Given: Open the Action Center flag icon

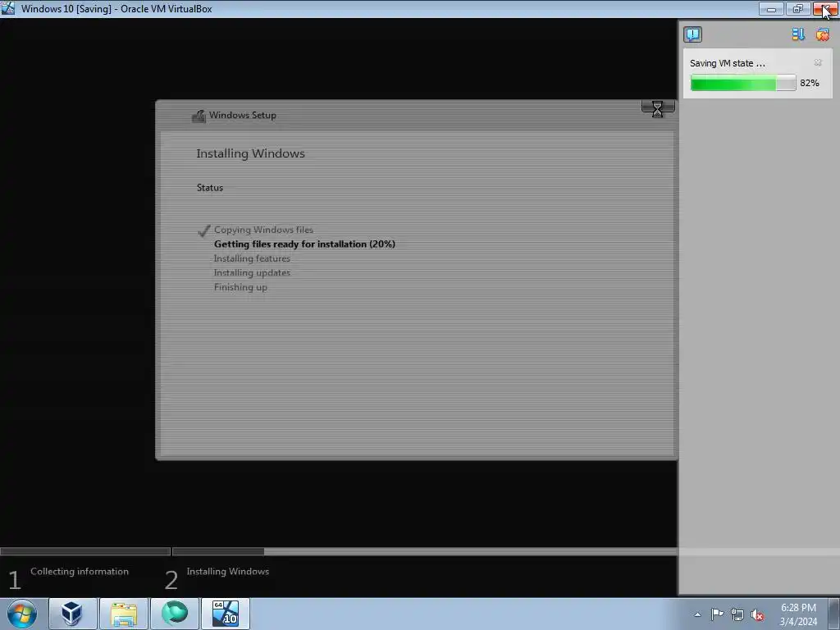Looking at the screenshot, I should pos(717,614).
